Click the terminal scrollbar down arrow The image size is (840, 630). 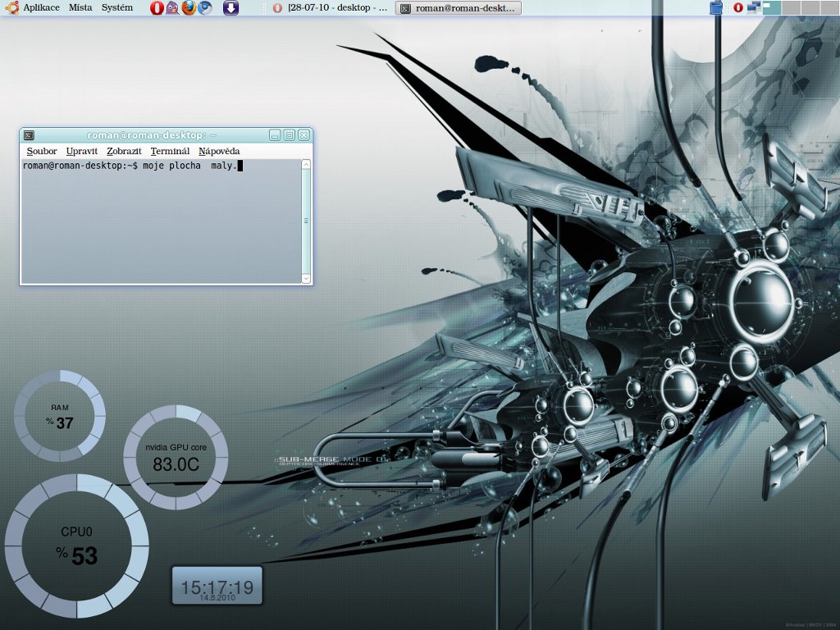click(307, 279)
